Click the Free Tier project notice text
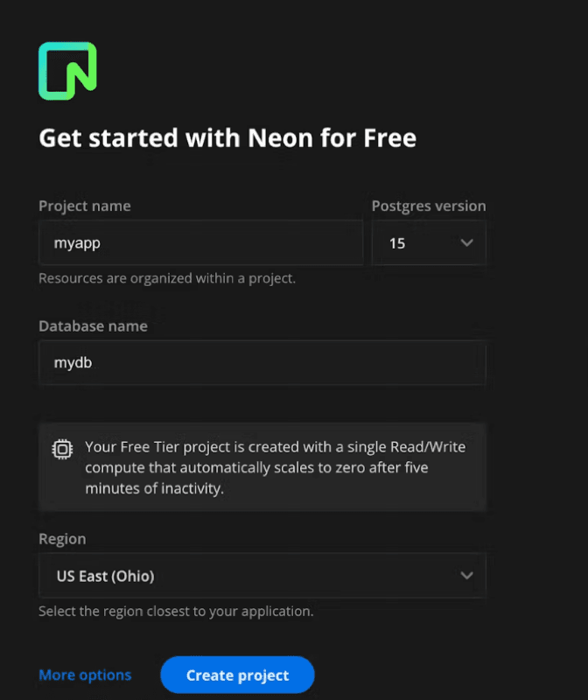This screenshot has height=700, width=588. [x=275, y=468]
